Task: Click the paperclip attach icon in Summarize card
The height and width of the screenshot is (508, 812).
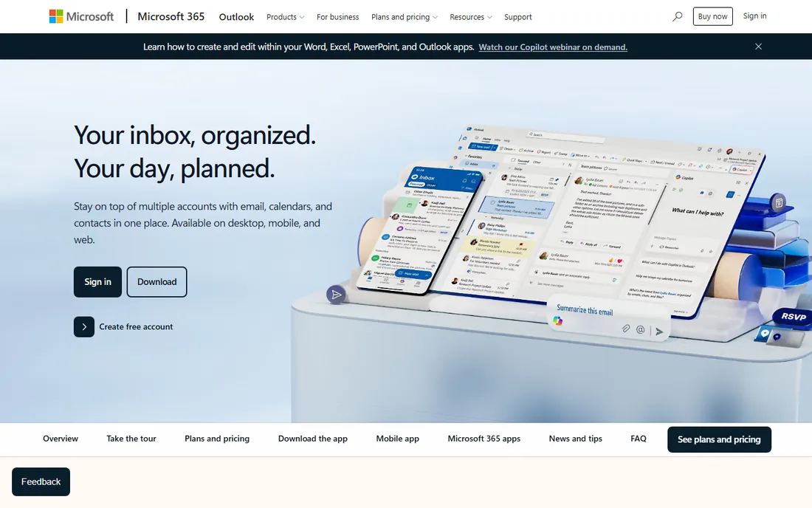Action: [x=626, y=329]
